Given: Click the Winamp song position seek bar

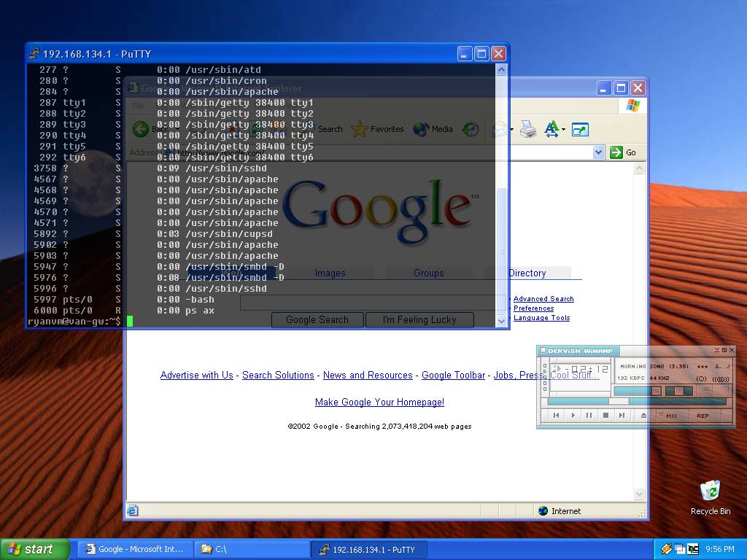Looking at the screenshot, I should tap(637, 402).
